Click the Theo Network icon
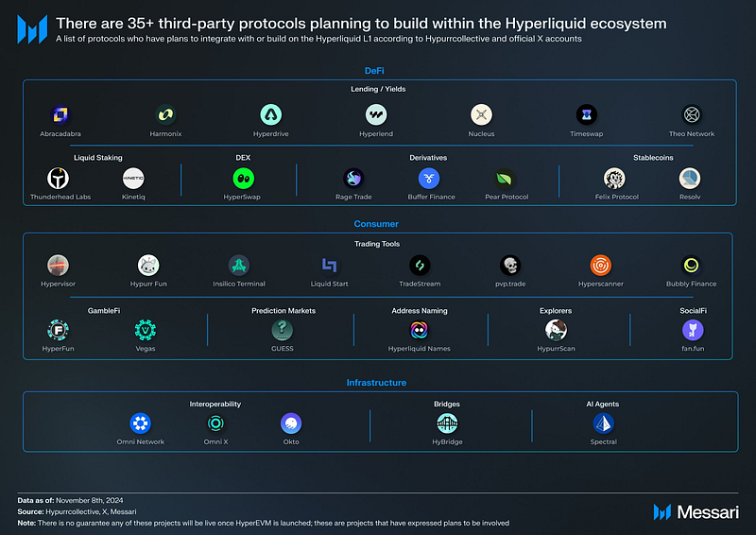 [692, 114]
